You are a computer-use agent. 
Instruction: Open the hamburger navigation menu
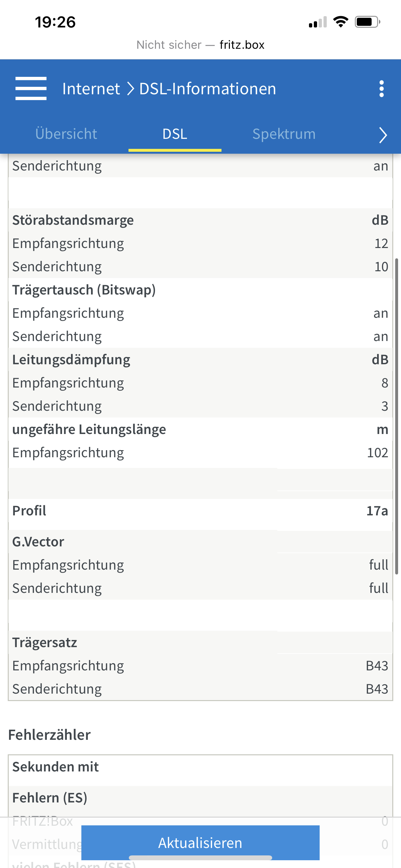(31, 88)
